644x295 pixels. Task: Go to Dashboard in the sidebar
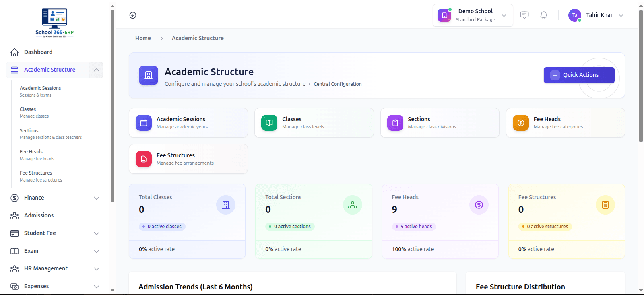[x=38, y=52]
